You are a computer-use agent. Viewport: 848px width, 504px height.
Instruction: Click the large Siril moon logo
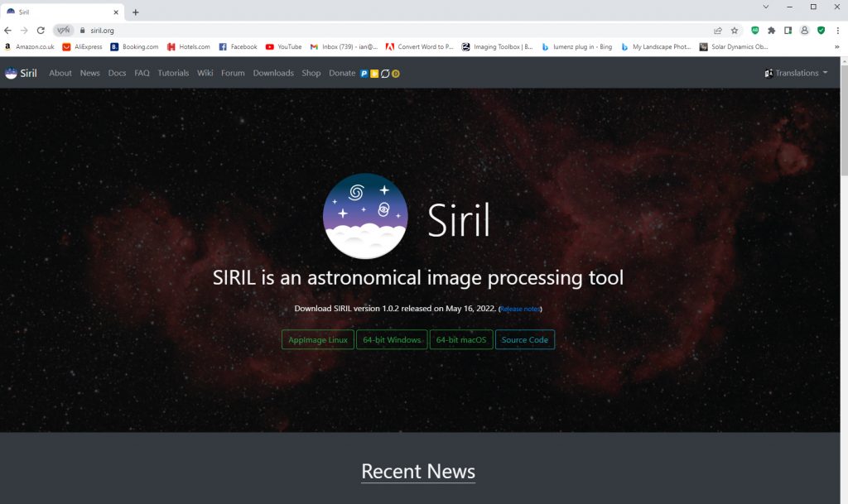click(365, 216)
